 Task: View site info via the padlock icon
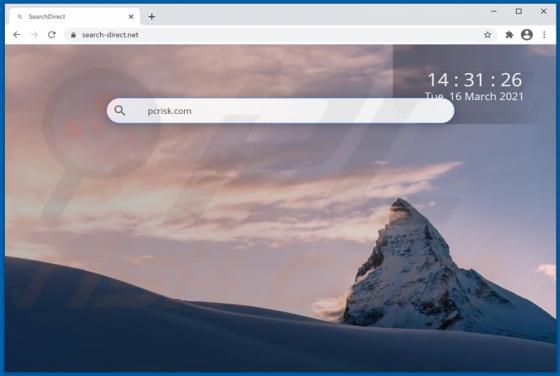(x=73, y=35)
